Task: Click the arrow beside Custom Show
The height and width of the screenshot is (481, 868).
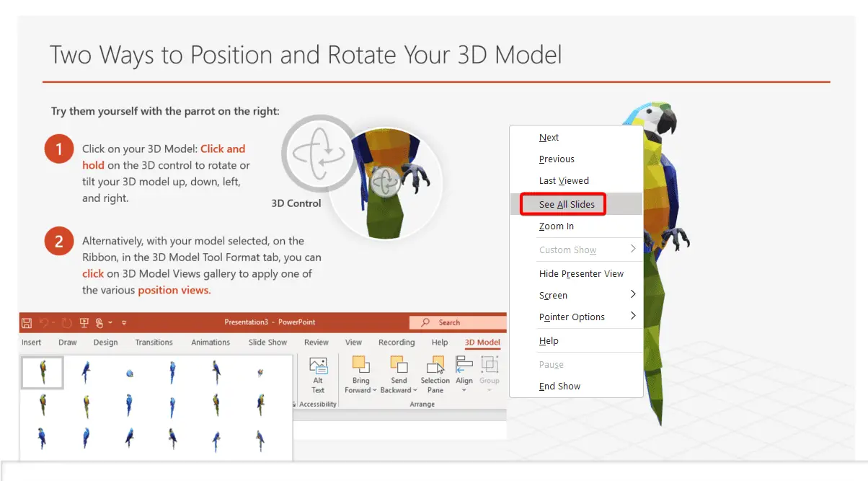Action: [x=633, y=249]
